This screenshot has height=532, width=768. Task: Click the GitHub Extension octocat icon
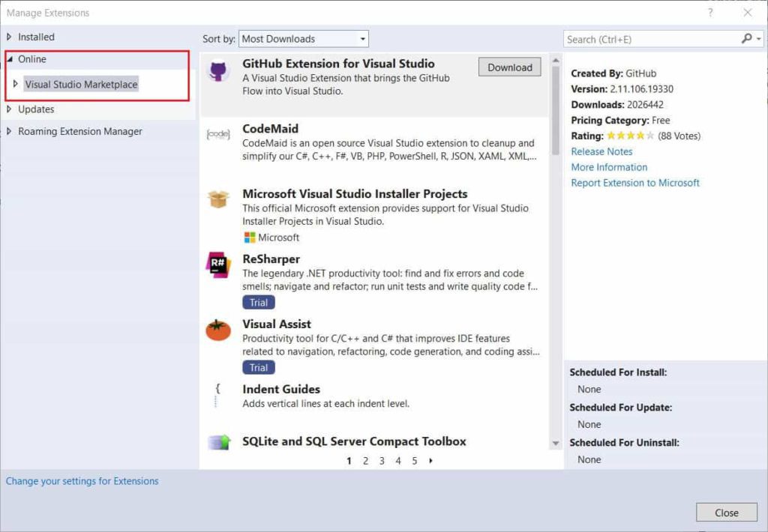point(218,71)
